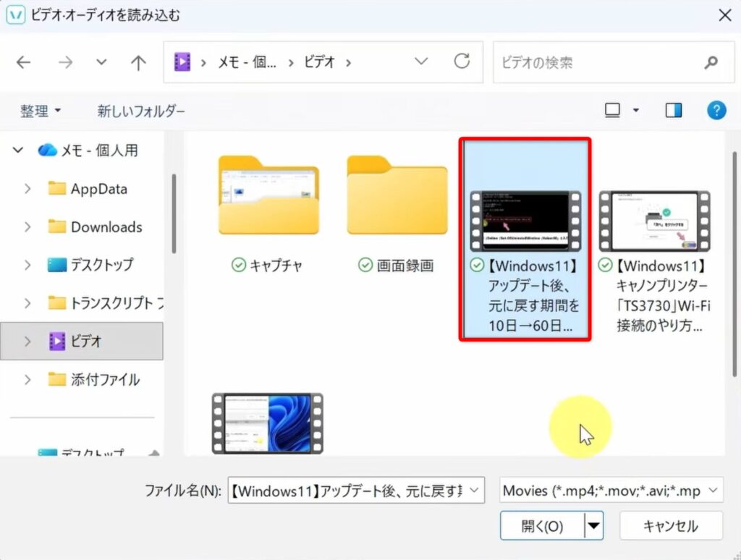The height and width of the screenshot is (560, 741).
Task: Click the navigation pane vertical scrollbar
Action: [x=172, y=217]
